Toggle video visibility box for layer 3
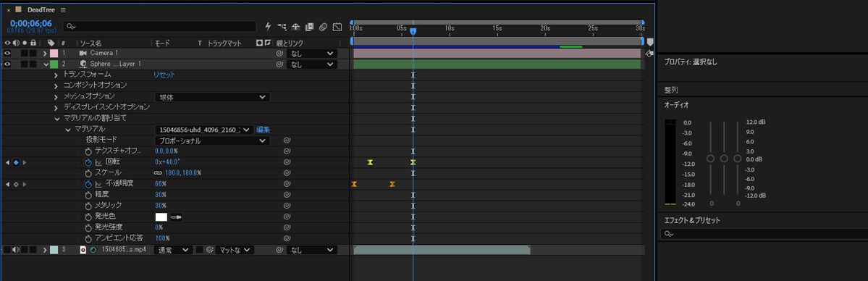Image resolution: width=868 pixels, height=281 pixels. [x=7, y=250]
